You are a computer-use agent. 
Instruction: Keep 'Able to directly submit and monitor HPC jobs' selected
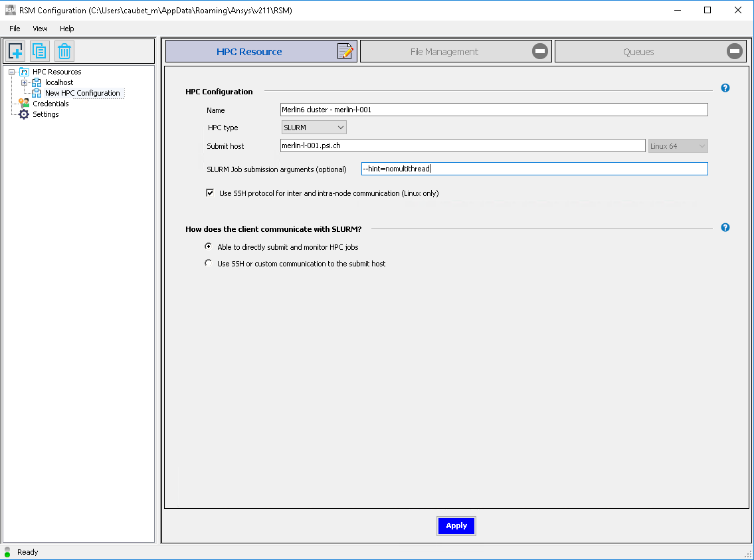pos(208,246)
